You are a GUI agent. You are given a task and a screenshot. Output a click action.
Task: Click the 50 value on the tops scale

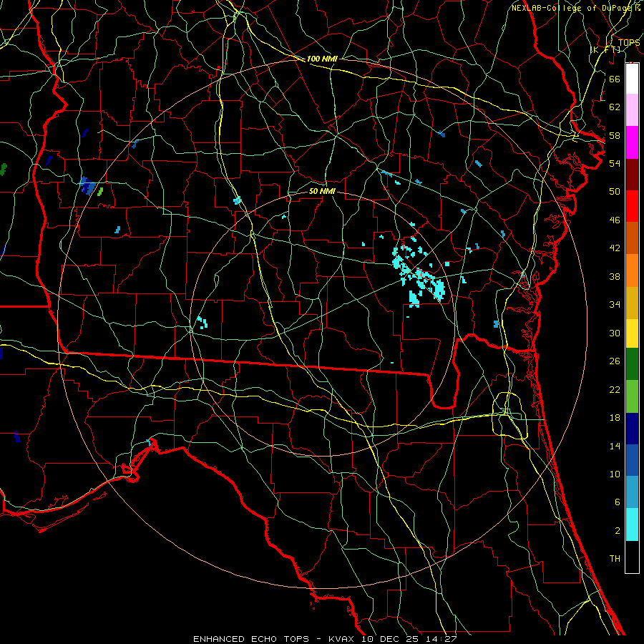(615, 192)
